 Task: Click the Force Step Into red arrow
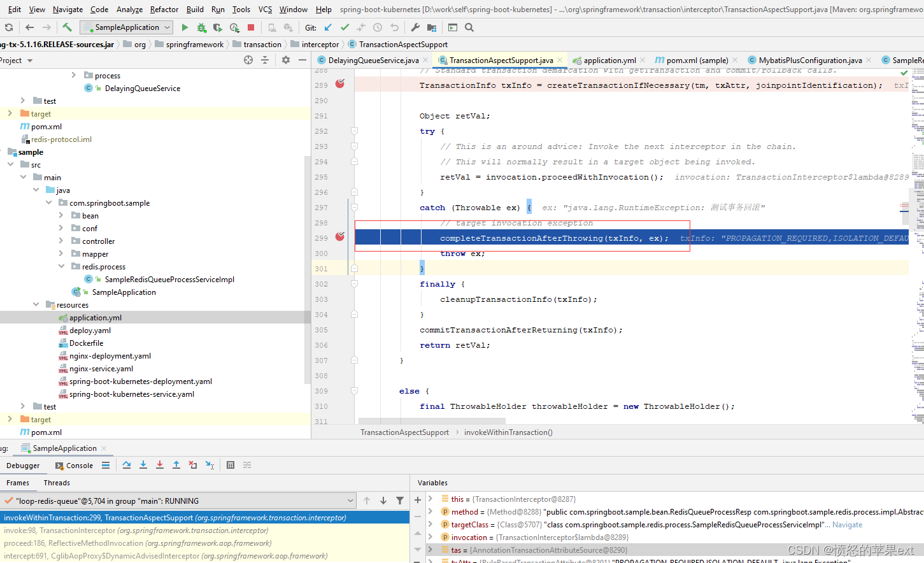click(x=160, y=465)
